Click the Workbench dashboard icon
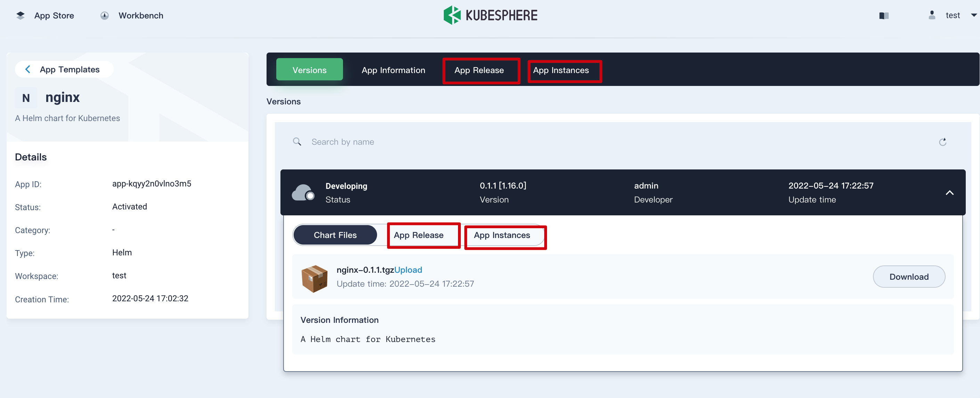 tap(105, 16)
